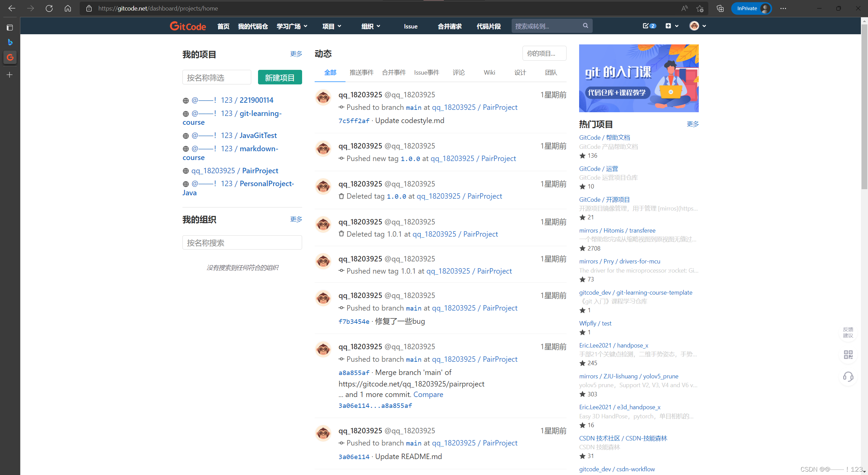Open the floating QR code icon
This screenshot has width=868, height=475.
(848, 355)
